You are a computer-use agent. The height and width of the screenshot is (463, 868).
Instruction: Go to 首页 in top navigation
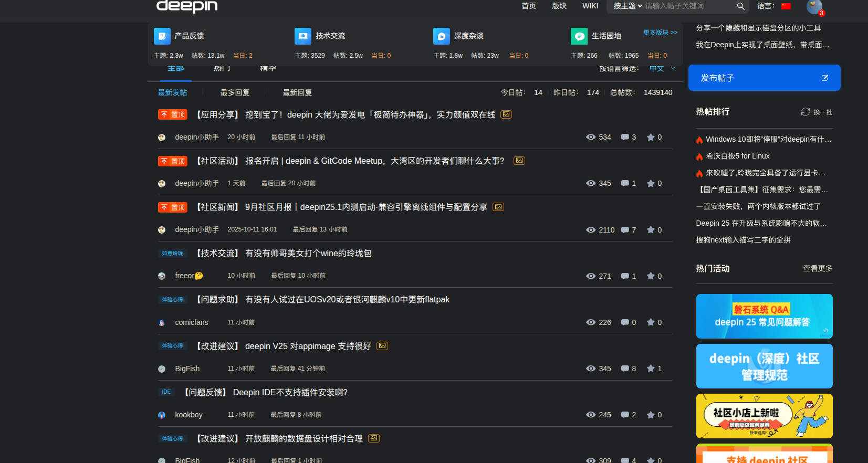tap(529, 6)
